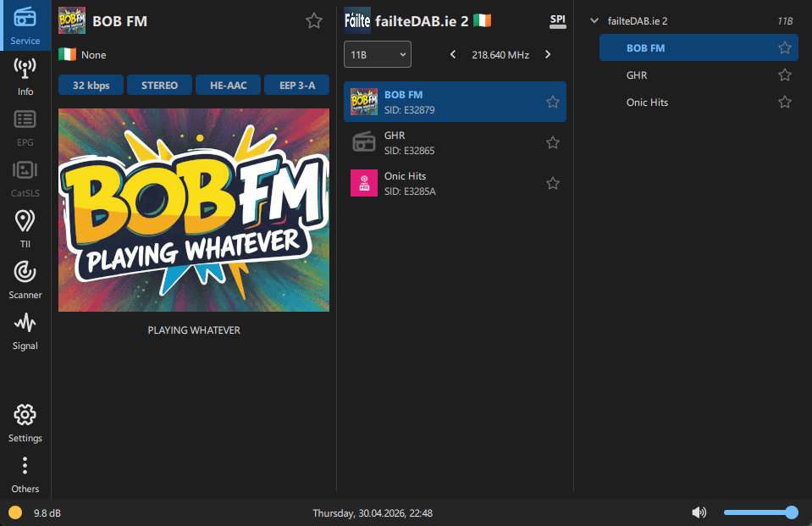Toggle favorite star for Onic Hits in ensemble tree
The image size is (812, 526).
click(785, 102)
